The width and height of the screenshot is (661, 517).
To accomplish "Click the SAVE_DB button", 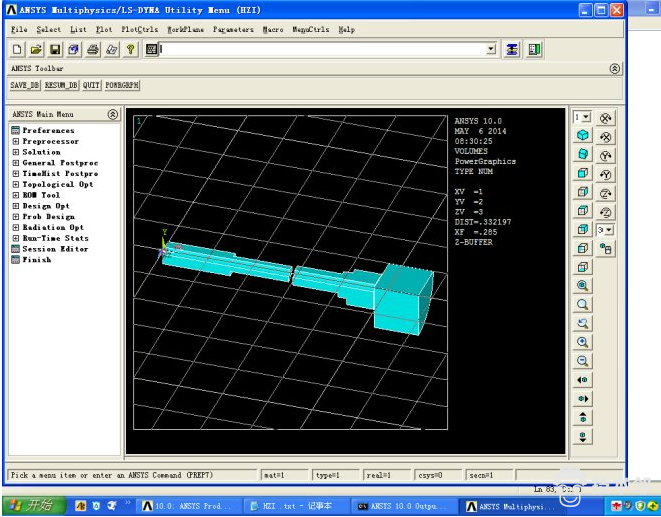I will pyautogui.click(x=25, y=86).
